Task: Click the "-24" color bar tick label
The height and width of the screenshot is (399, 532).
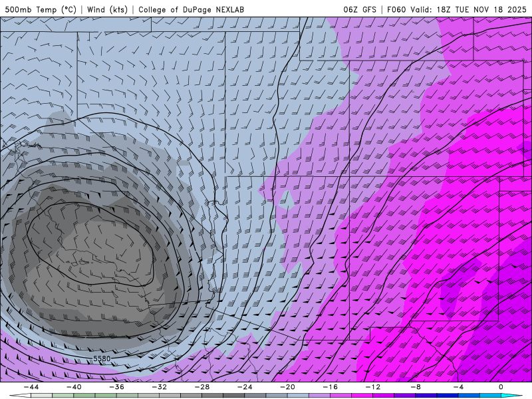Action: tap(245, 387)
